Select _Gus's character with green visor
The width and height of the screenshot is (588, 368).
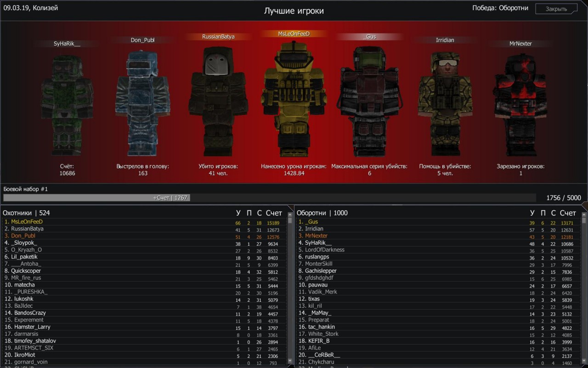pyautogui.click(x=369, y=101)
